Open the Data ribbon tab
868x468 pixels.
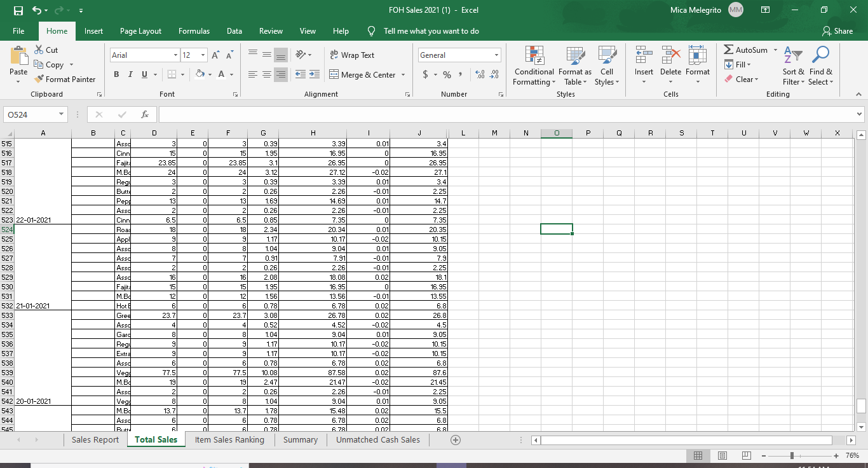coord(234,31)
